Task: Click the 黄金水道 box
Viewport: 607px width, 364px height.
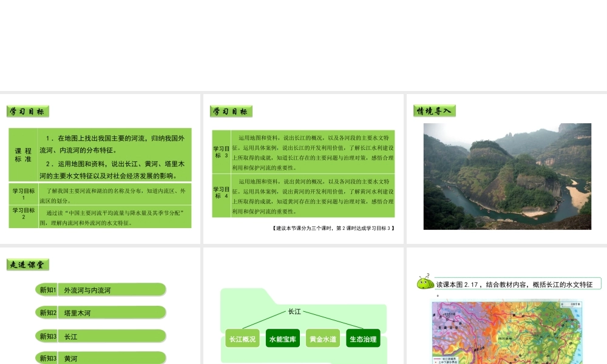Action: (323, 339)
